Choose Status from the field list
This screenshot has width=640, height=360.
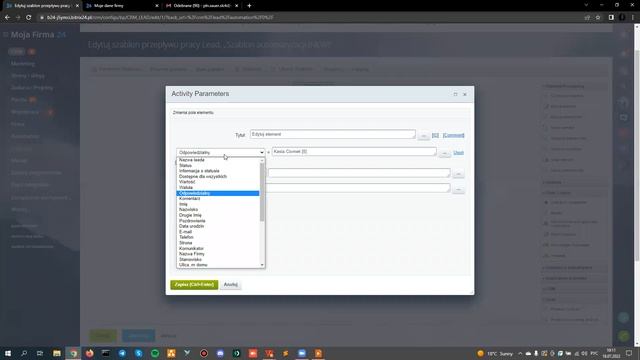[218, 166]
